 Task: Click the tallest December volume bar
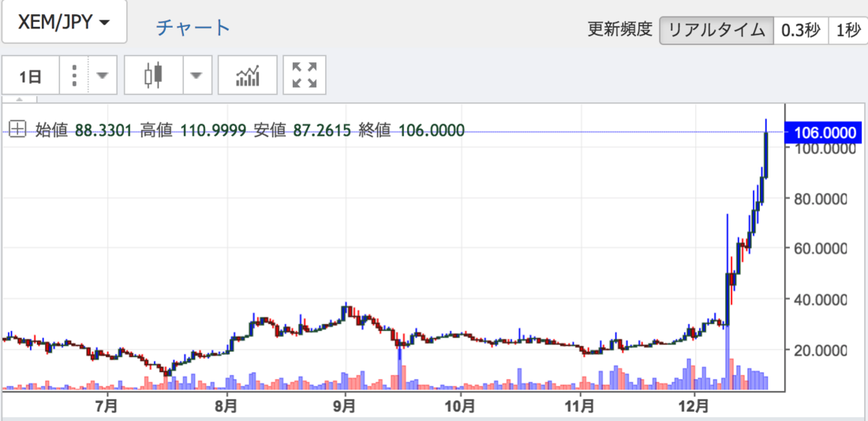click(728, 357)
